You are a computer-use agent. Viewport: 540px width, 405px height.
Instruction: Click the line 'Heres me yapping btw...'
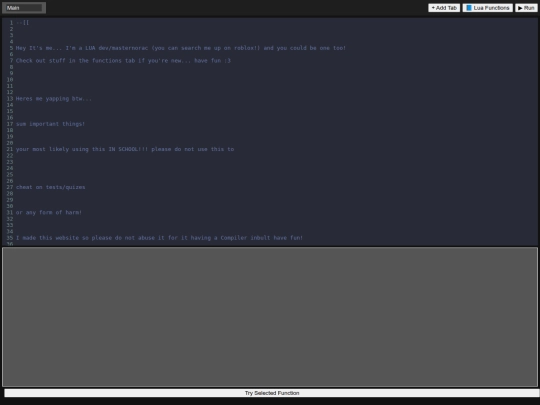54,98
